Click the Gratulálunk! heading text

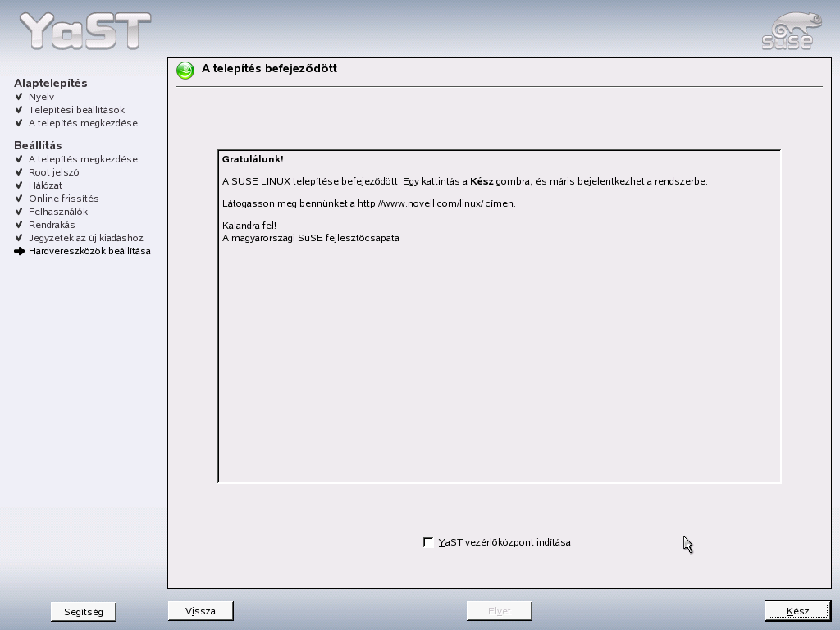coord(253,159)
